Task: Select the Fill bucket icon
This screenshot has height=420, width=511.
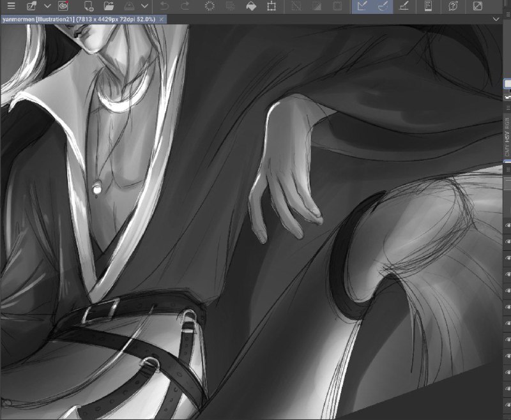Action: (251, 6)
